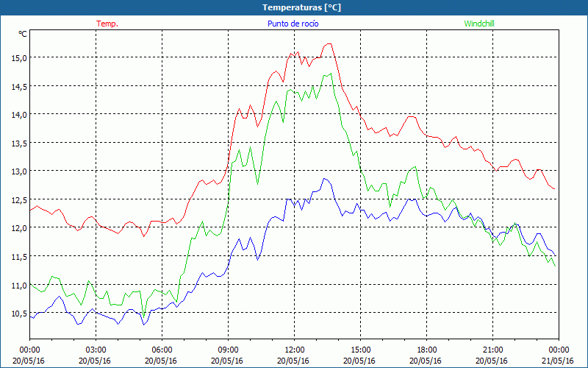Click the 15:00 time axis label
588x368 pixels.
pos(360,350)
